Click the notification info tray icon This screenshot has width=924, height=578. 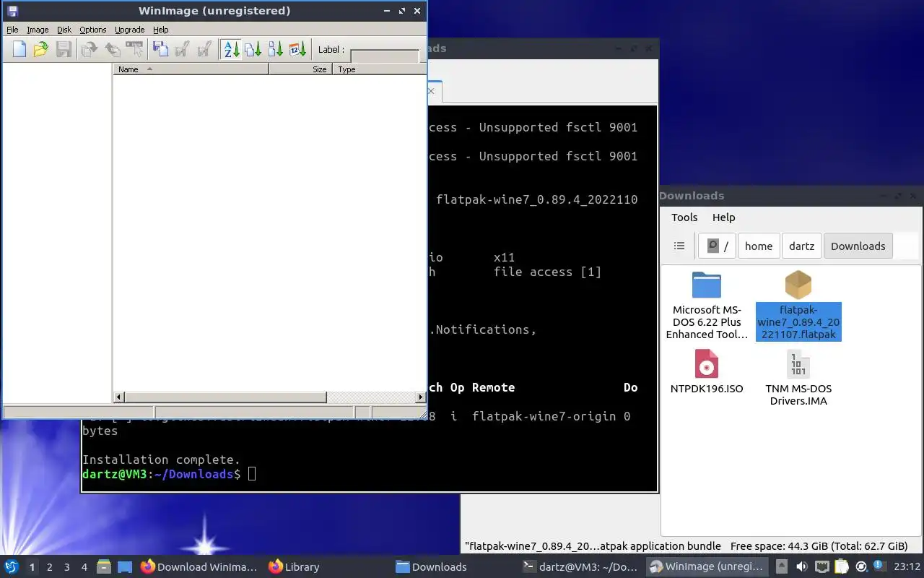point(879,566)
